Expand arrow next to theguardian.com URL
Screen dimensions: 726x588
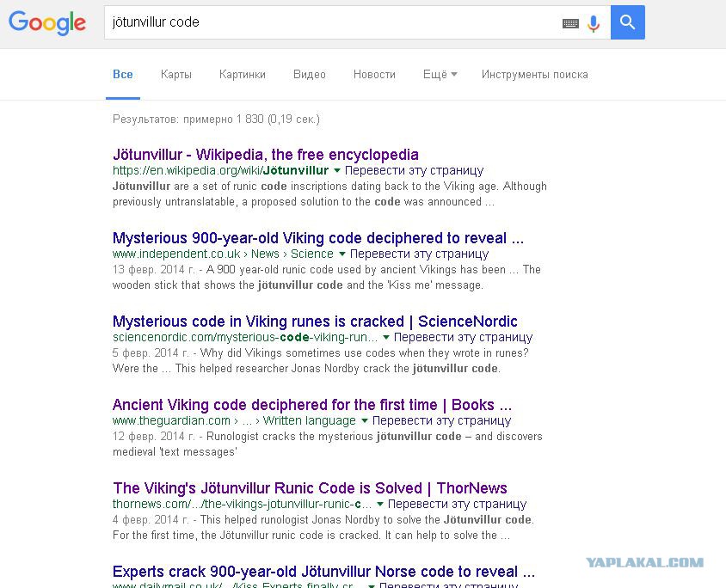click(365, 420)
